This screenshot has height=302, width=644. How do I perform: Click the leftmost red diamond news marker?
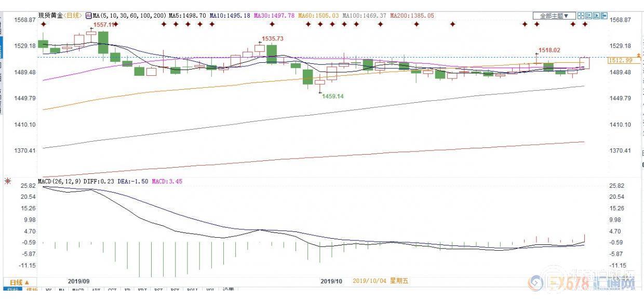coord(43,24)
